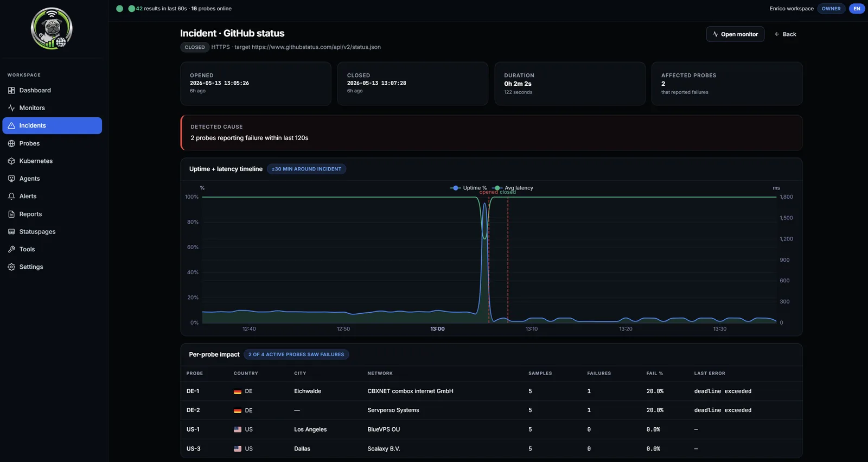This screenshot has width=868, height=462.
Task: Click the Statuspages icon
Action: [11, 232]
